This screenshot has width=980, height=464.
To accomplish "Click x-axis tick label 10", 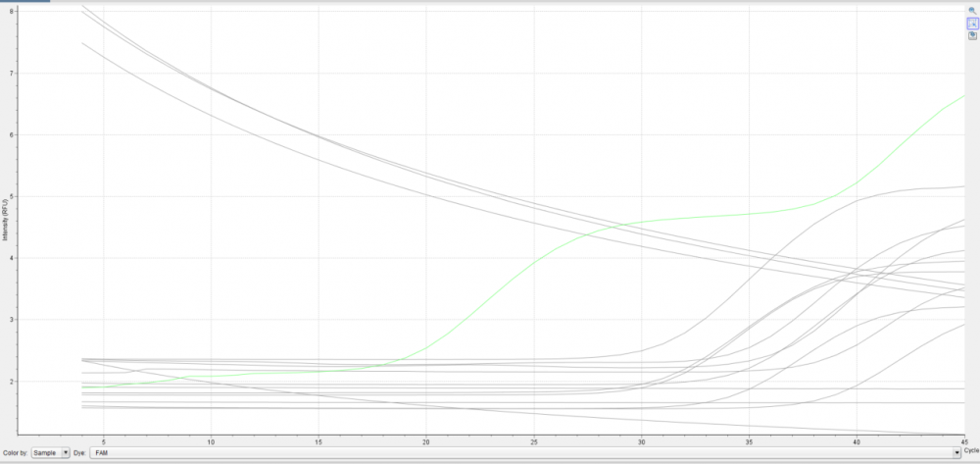I will (x=211, y=440).
